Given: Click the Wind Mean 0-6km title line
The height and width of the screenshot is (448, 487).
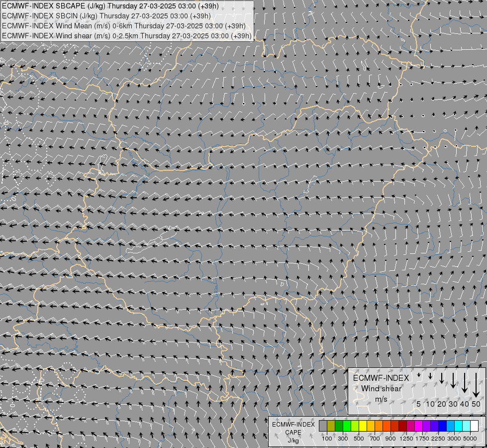Looking at the screenshot, I should 123,26.
